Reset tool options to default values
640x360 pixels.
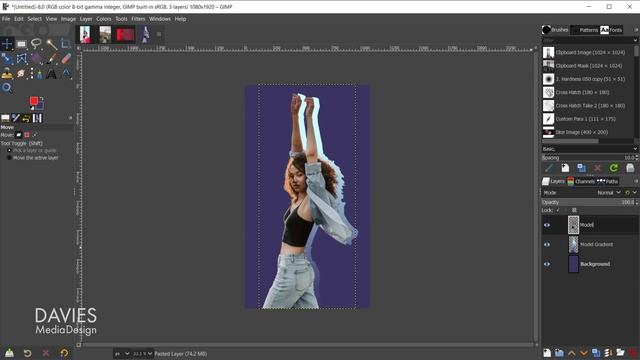click(64, 353)
